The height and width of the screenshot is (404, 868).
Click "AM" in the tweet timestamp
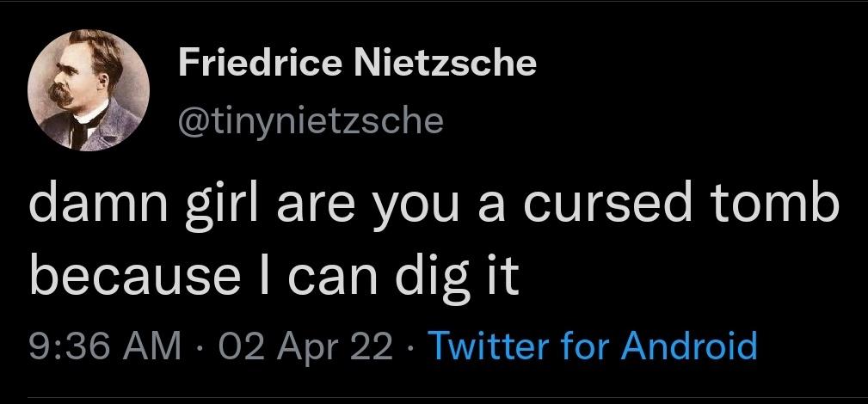(156, 346)
